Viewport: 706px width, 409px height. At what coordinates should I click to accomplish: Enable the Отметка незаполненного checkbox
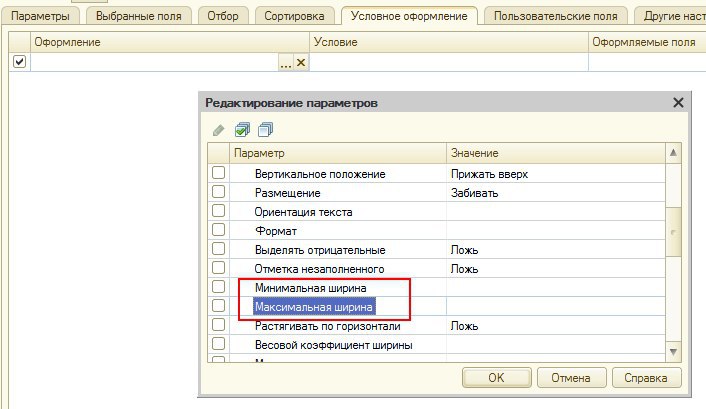(x=218, y=268)
